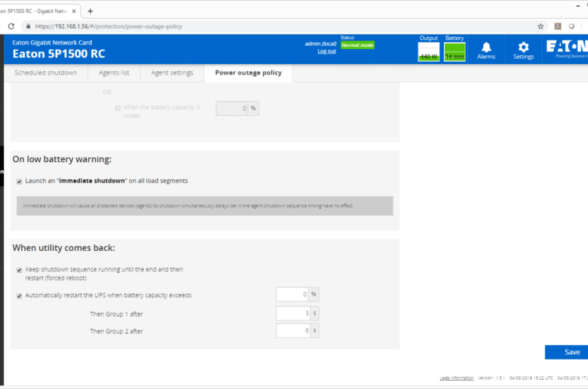Switch to Agent settings tab

(x=172, y=73)
